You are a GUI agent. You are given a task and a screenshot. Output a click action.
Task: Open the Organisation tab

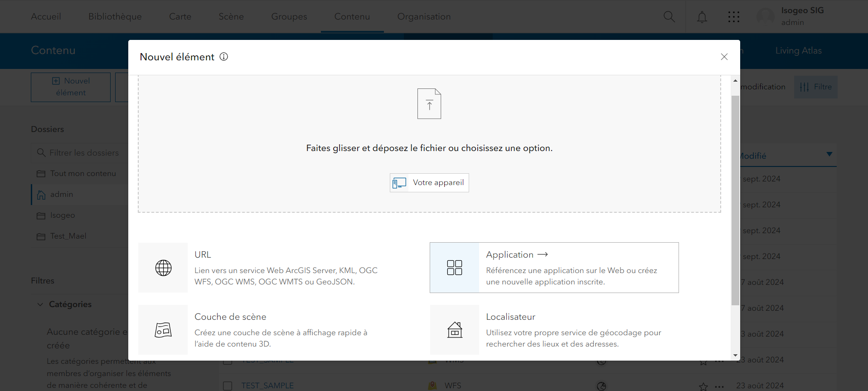424,17
